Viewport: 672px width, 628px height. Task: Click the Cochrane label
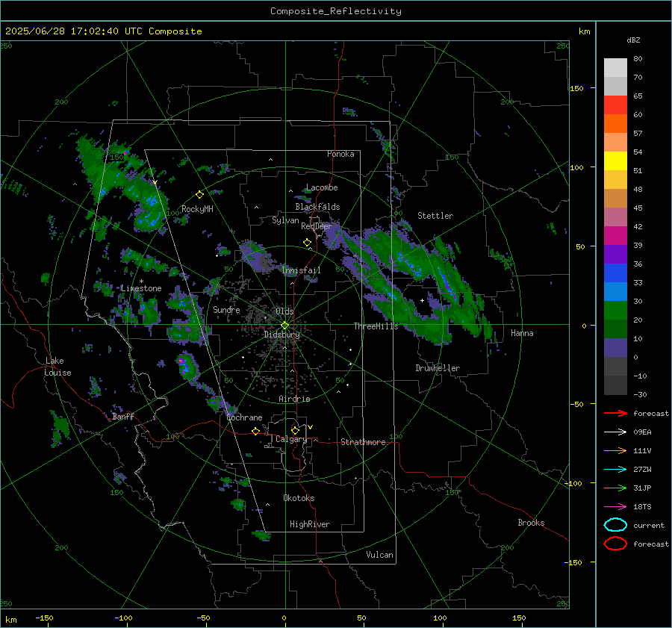tap(244, 417)
